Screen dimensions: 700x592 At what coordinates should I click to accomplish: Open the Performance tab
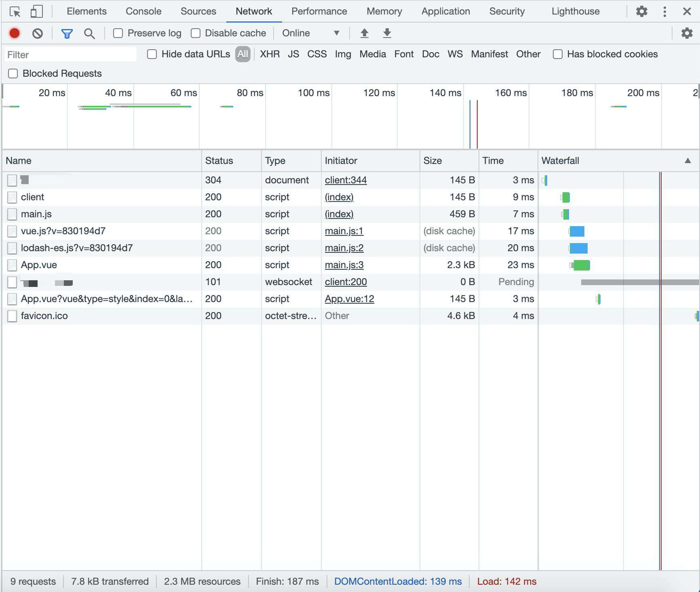pyautogui.click(x=319, y=11)
